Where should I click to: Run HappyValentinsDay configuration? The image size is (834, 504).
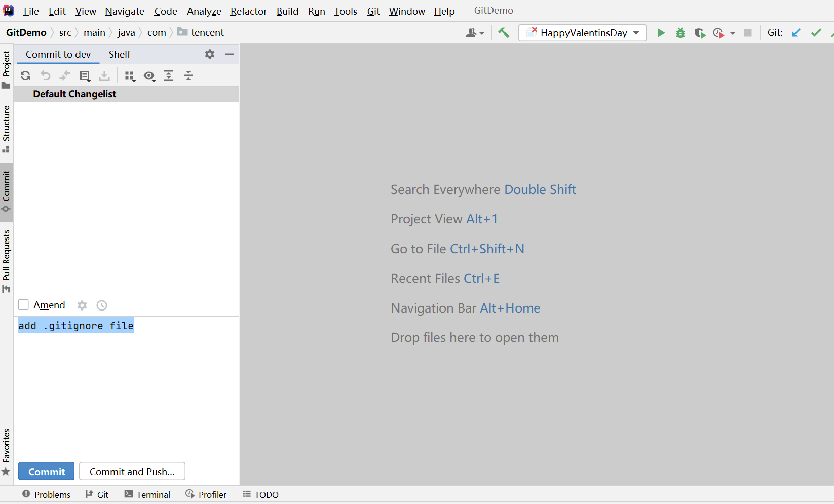tap(661, 33)
